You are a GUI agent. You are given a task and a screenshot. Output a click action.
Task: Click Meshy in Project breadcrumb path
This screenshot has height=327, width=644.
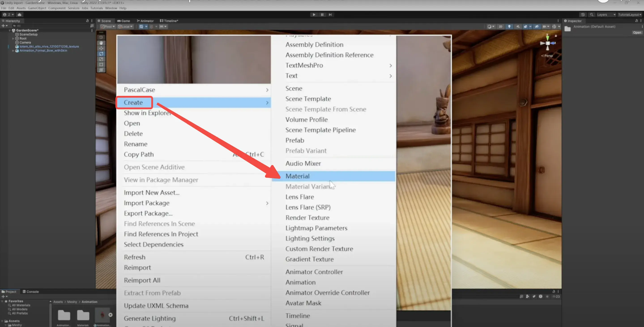(x=72, y=302)
